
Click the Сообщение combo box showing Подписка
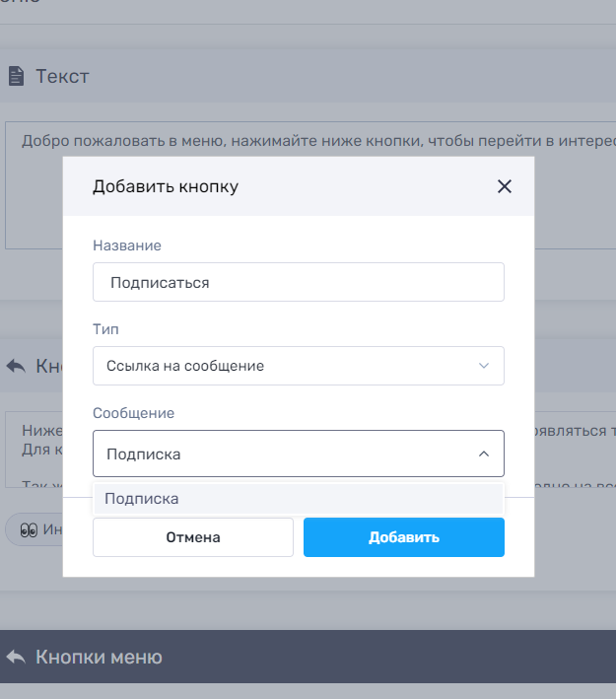(286, 454)
